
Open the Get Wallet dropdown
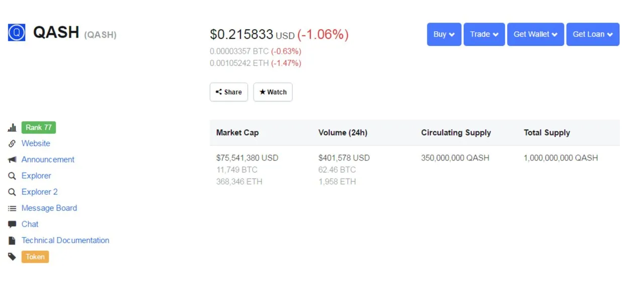coord(535,34)
